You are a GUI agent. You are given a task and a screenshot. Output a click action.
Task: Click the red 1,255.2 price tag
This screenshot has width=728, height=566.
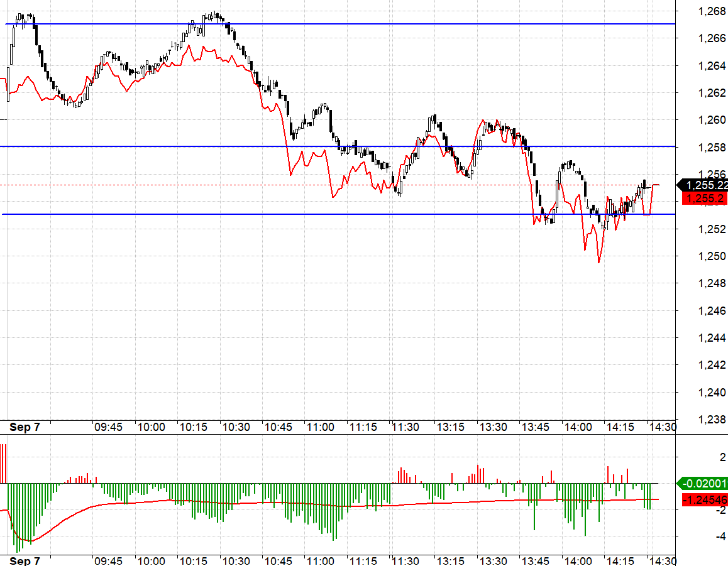pos(705,199)
